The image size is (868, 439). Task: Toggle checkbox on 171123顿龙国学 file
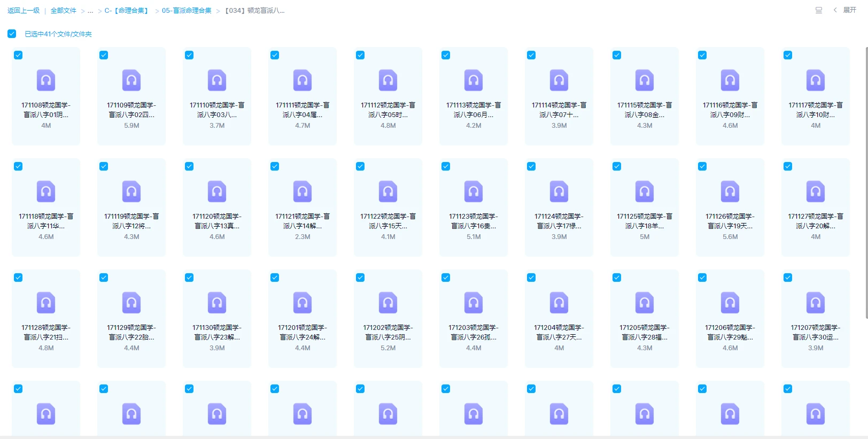[446, 166]
